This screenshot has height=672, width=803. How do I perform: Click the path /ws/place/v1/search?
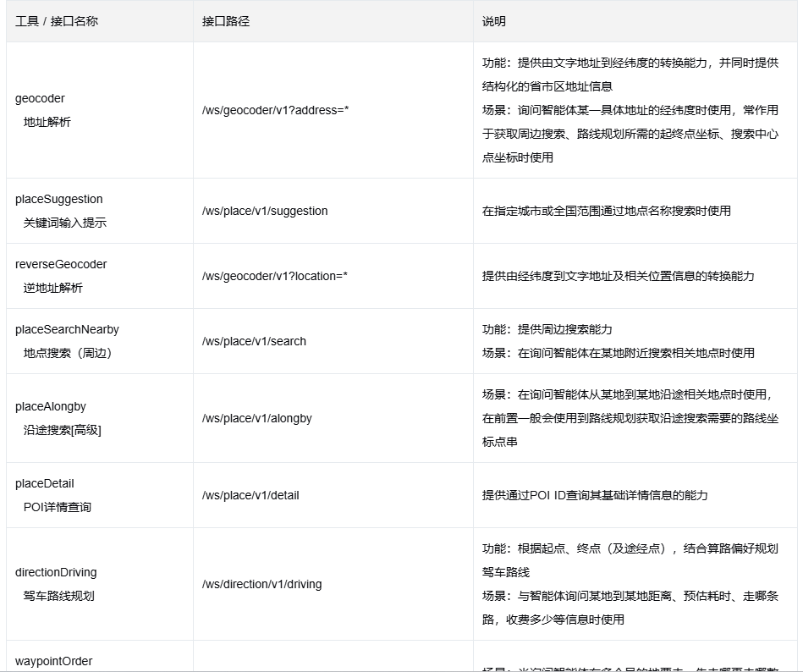coord(254,341)
